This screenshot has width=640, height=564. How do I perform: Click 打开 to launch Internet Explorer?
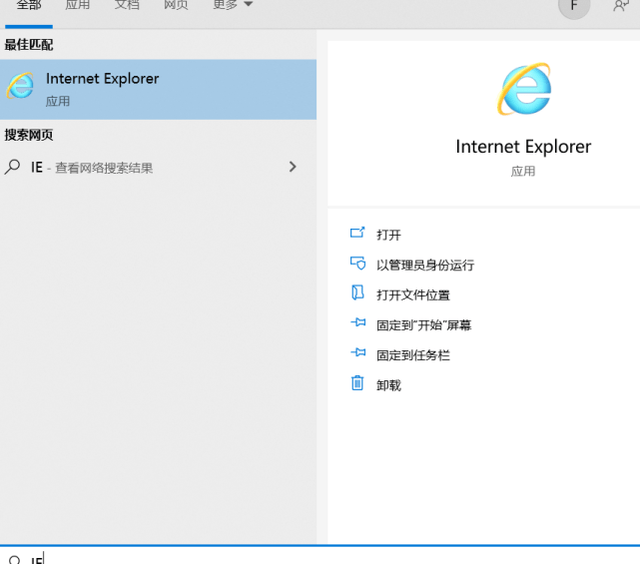(x=389, y=235)
